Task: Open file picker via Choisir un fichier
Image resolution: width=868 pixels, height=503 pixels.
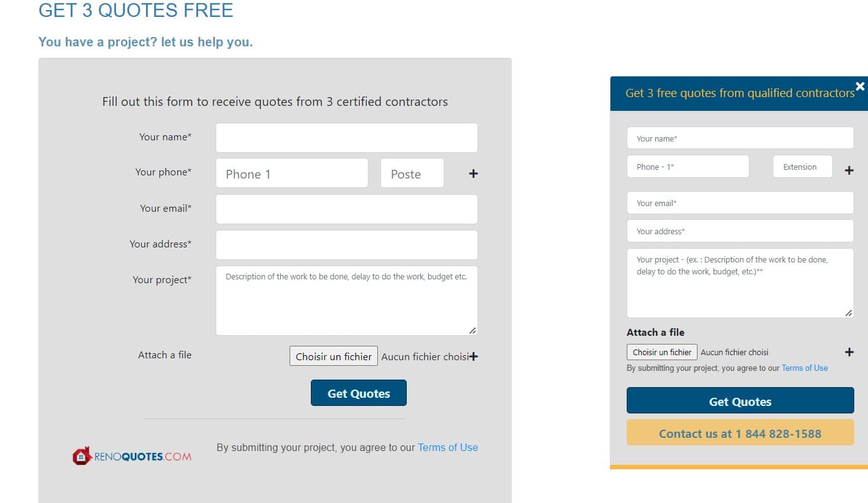Action: coord(333,356)
